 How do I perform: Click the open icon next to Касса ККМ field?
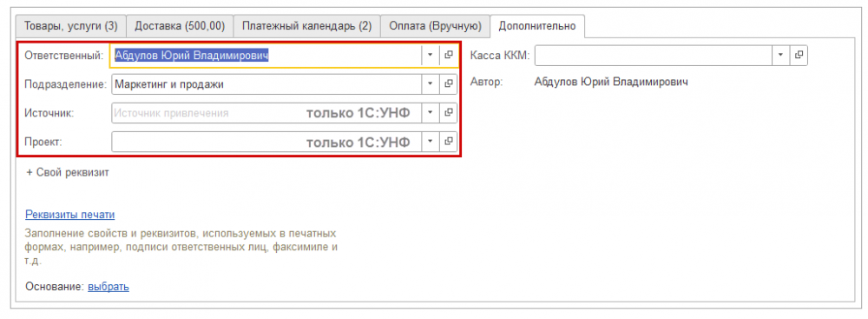(799, 55)
